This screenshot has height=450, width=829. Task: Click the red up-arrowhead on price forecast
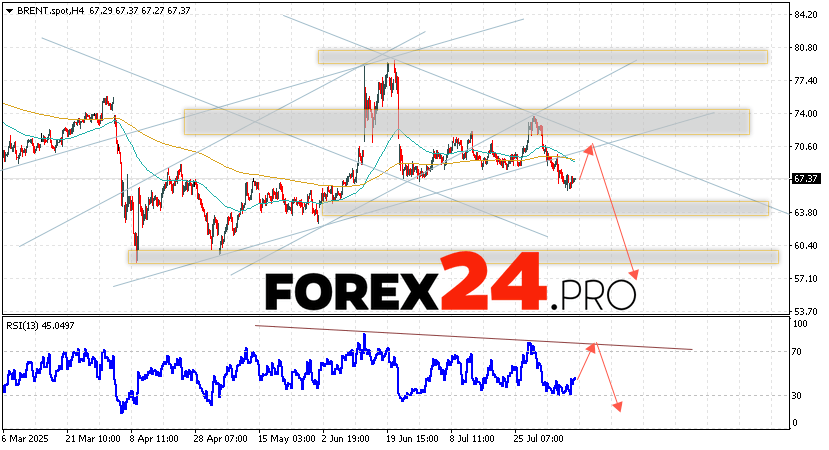[x=590, y=147]
